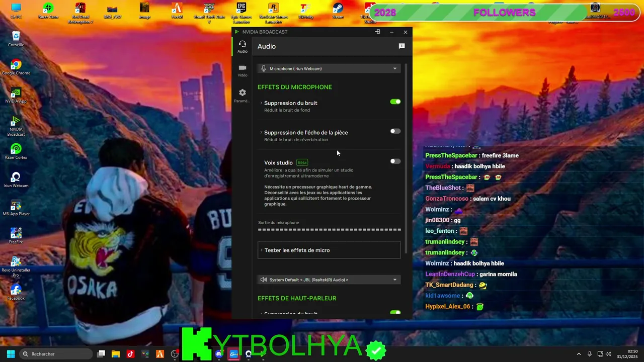Screen dimensions: 644x362
Task: Open Task View from the taskbar
Action: click(x=101, y=354)
